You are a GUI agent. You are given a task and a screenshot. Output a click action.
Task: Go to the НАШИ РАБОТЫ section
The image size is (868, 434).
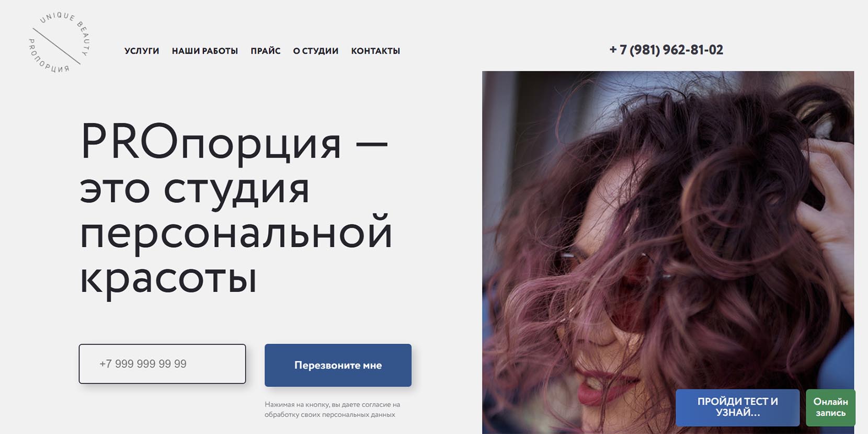[205, 51]
